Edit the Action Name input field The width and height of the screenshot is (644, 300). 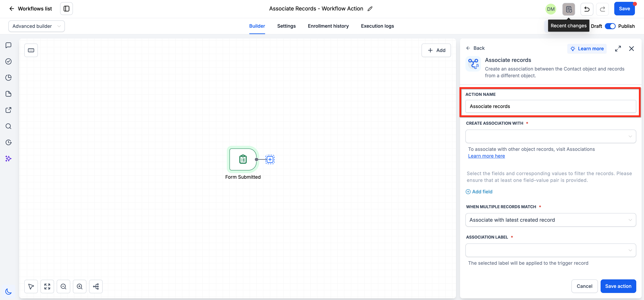pos(551,106)
